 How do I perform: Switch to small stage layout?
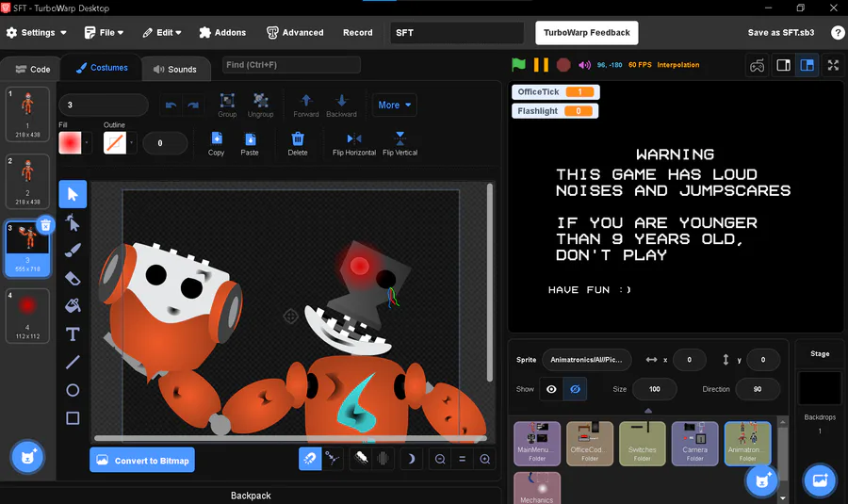tap(783, 65)
